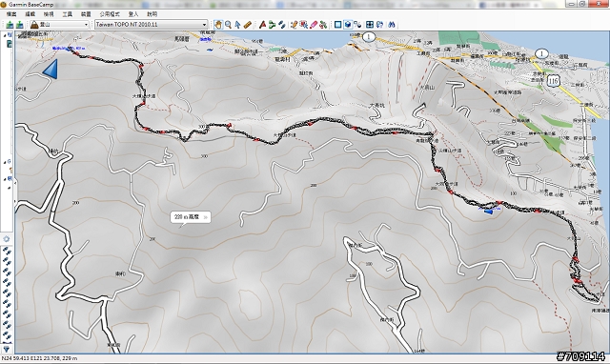610x364 pixels.
Task: Click the Receive from Device toolbar icon
Action: tap(19, 25)
